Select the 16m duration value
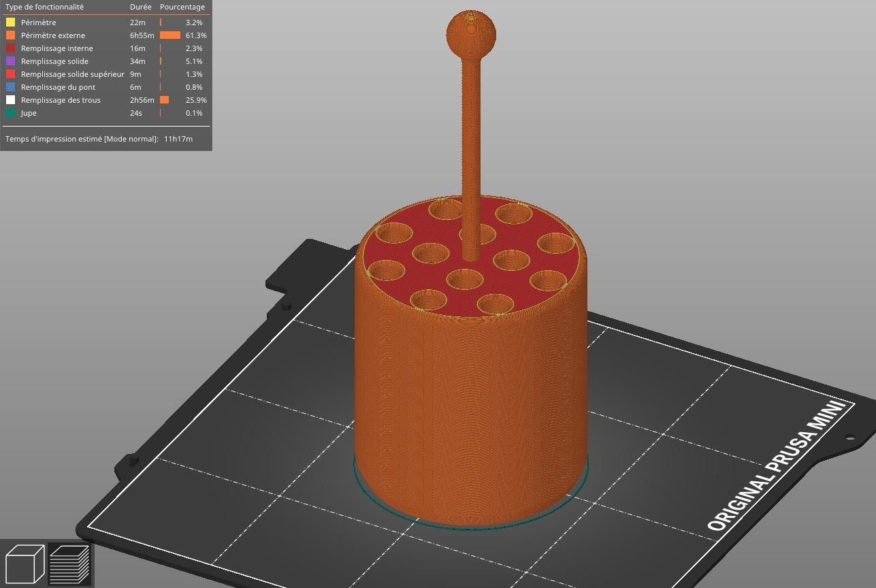The image size is (876, 588). point(137,48)
